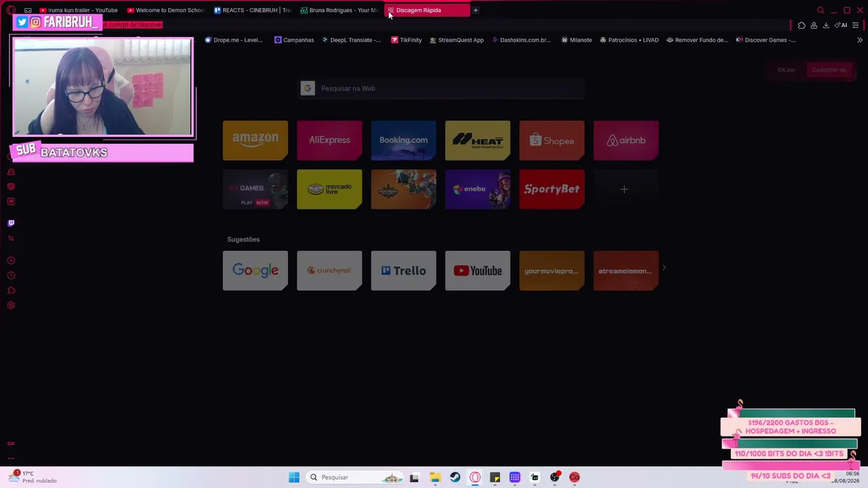Switch to the Welcome to Demon School tab
Viewport: 868px width, 488px height.
166,10
